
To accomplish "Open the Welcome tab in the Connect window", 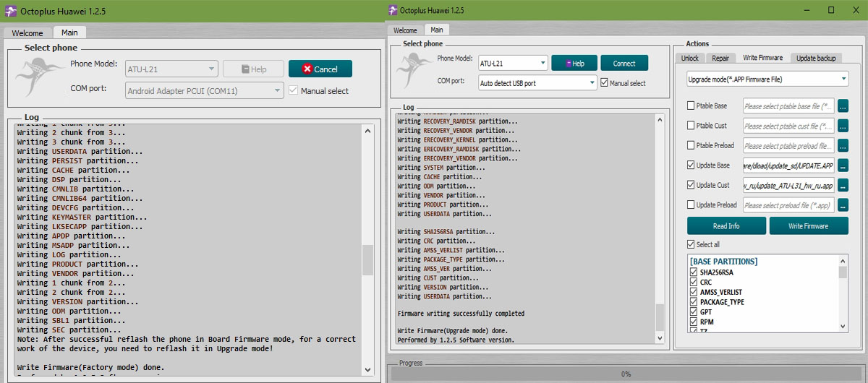I will (x=405, y=30).
